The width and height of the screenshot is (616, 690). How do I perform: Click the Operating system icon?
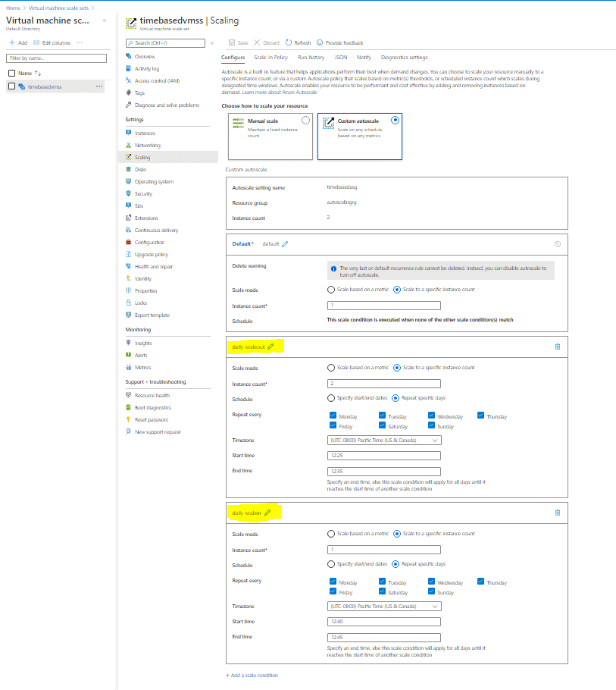[x=128, y=181]
